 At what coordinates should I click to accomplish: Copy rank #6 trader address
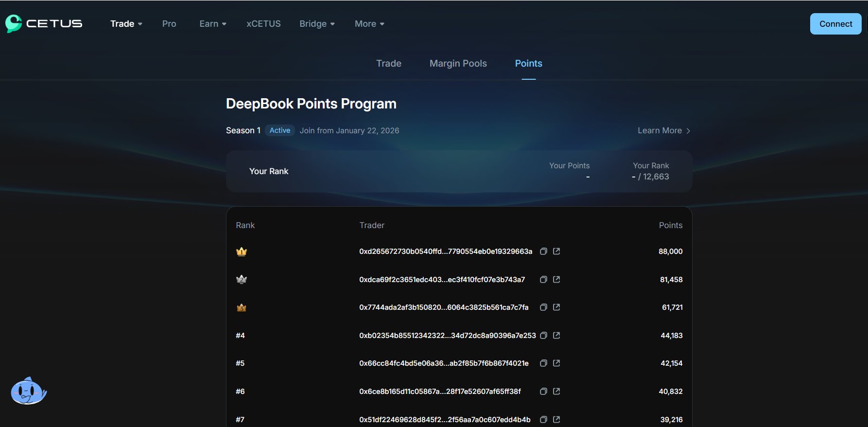(543, 391)
